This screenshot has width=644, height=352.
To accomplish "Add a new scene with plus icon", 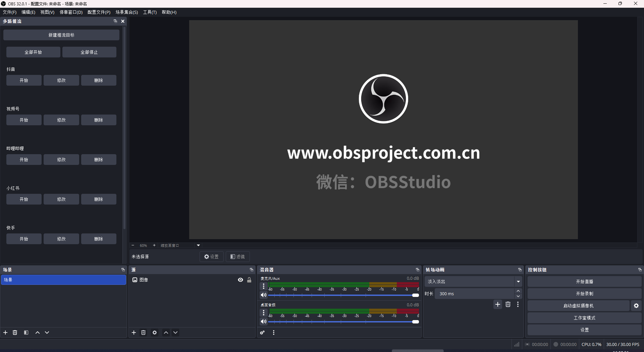I will (x=5, y=333).
